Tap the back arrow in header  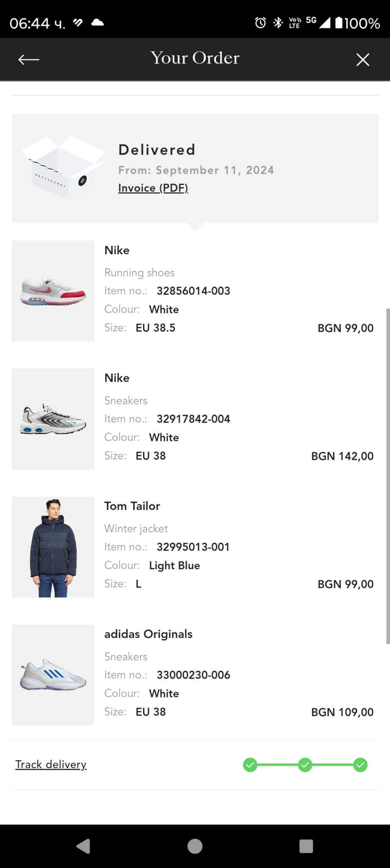coord(29,60)
